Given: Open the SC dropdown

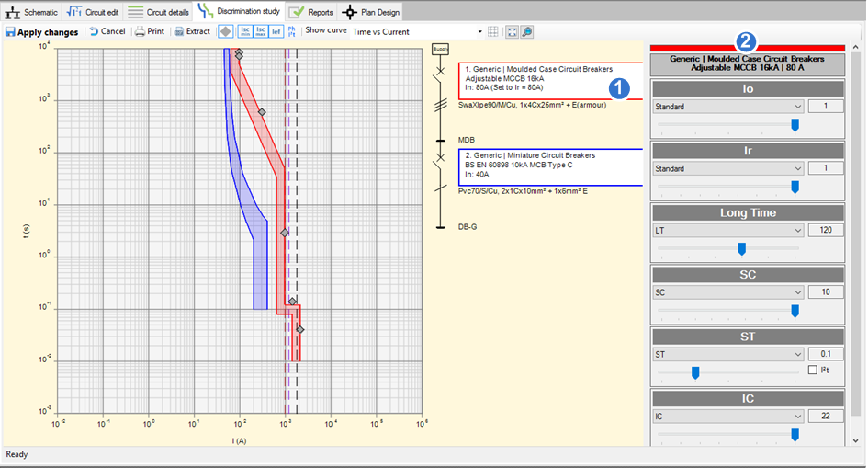Looking at the screenshot, I should tap(728, 292).
